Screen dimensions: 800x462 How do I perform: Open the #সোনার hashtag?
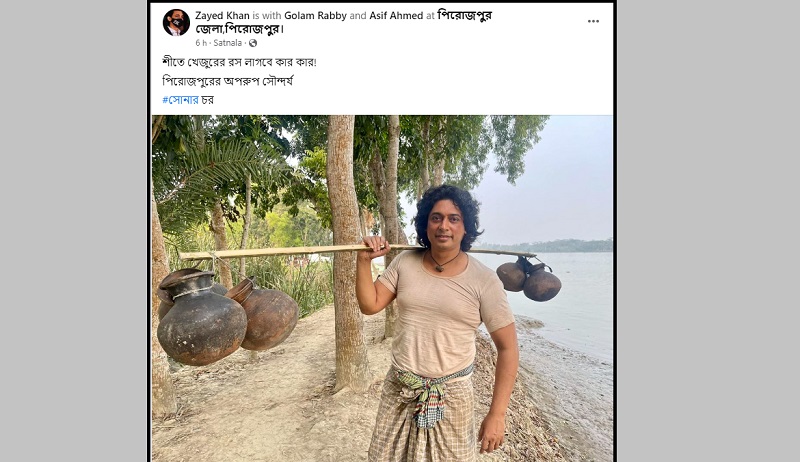tap(180, 100)
